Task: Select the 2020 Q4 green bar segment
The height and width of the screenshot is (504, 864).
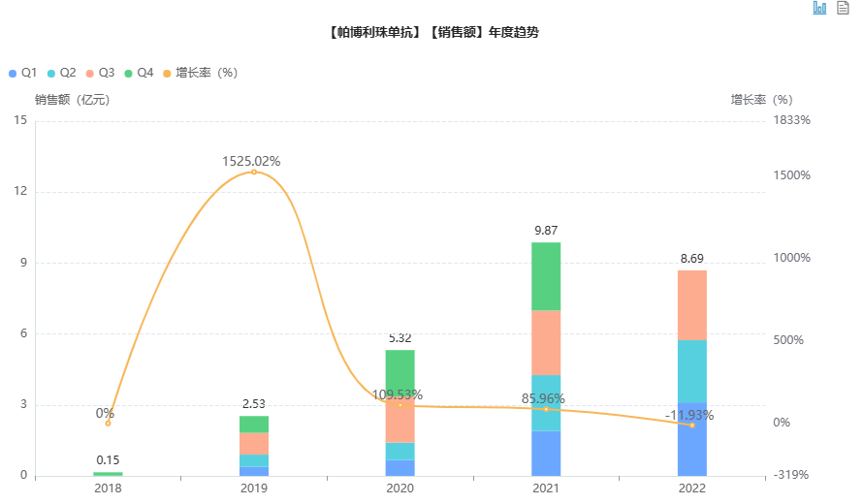Action: click(400, 372)
